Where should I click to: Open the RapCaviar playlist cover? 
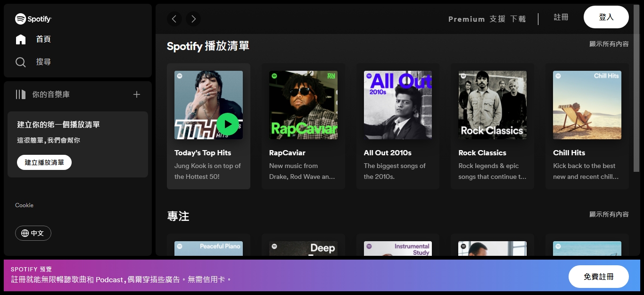coord(303,105)
